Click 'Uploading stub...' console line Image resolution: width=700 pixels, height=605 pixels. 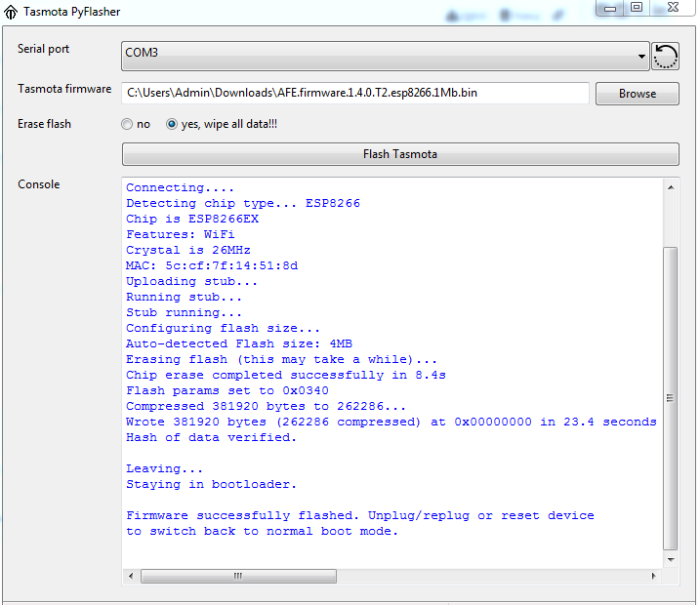[x=192, y=282]
